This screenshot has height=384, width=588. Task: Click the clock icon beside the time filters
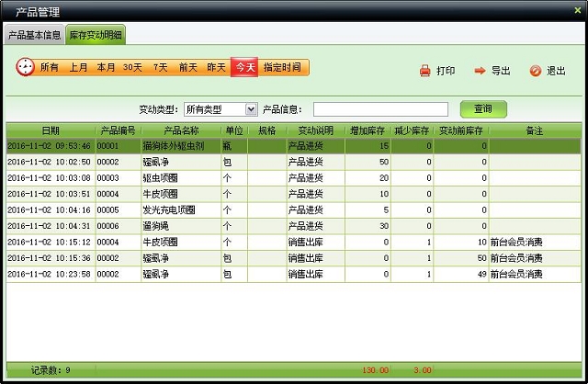[x=25, y=68]
